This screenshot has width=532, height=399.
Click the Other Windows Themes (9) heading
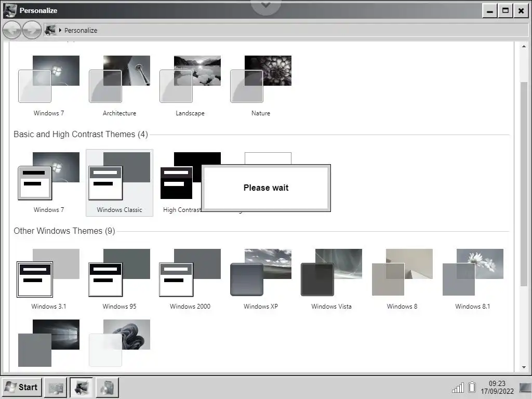(x=64, y=231)
